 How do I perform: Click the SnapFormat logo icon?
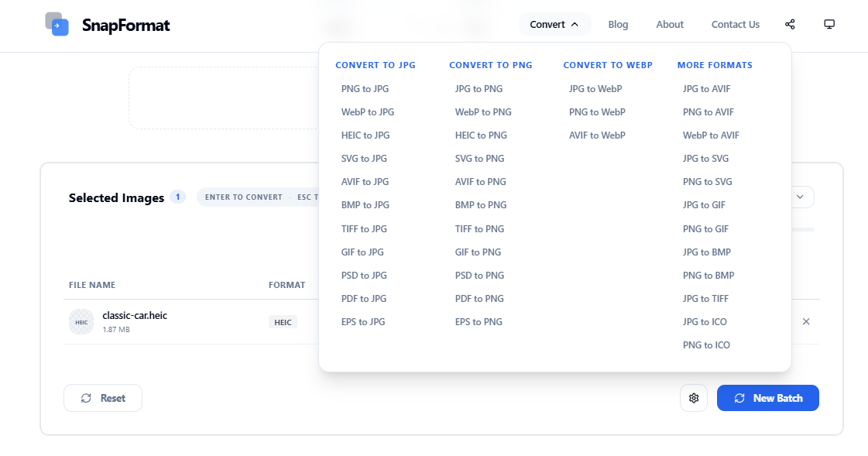pos(57,24)
